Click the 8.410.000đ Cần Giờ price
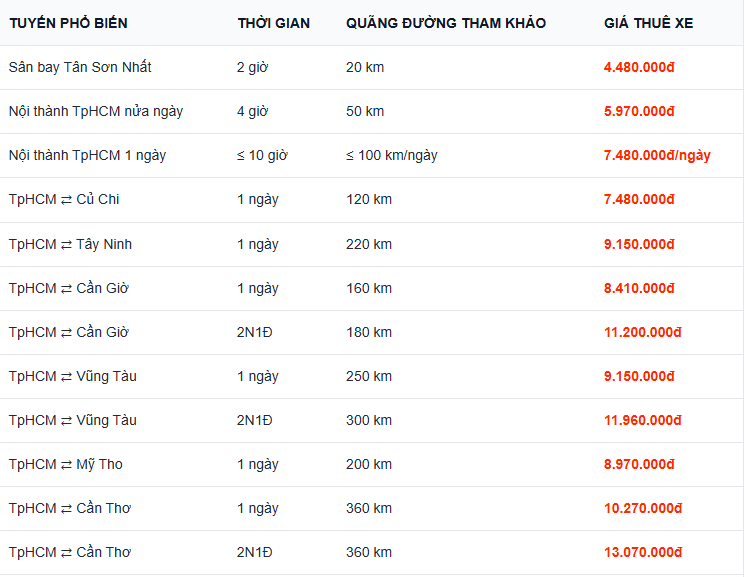Viewport: 744px width, 577px height. 639,288
